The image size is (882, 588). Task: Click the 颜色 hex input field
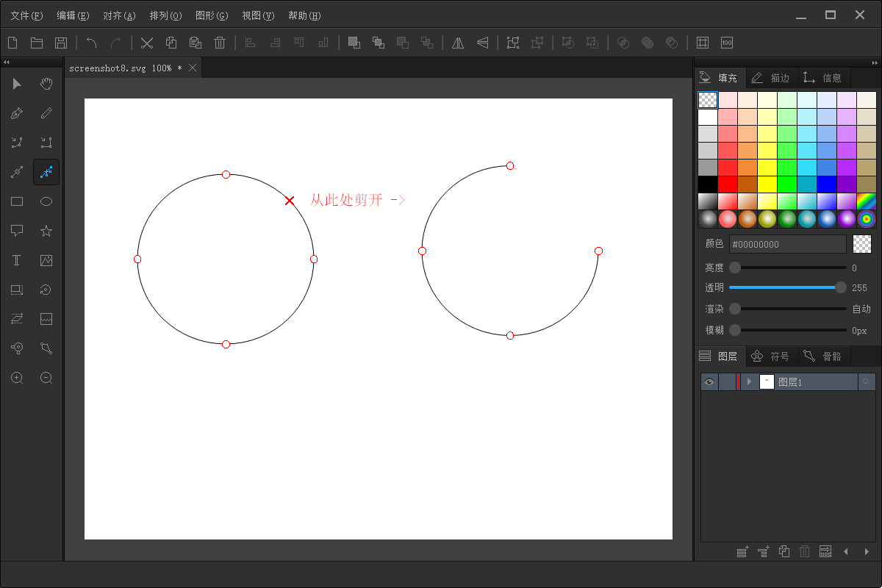(787, 244)
